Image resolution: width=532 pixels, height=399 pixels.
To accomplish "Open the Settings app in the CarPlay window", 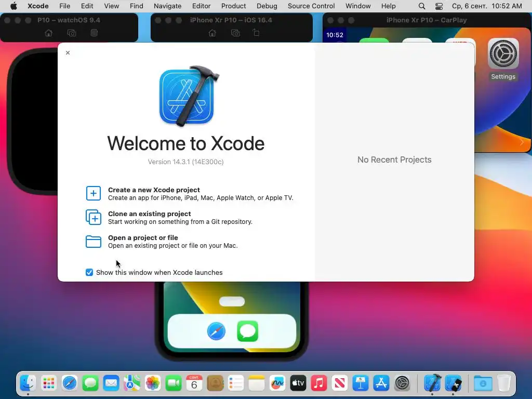I will click(x=503, y=54).
